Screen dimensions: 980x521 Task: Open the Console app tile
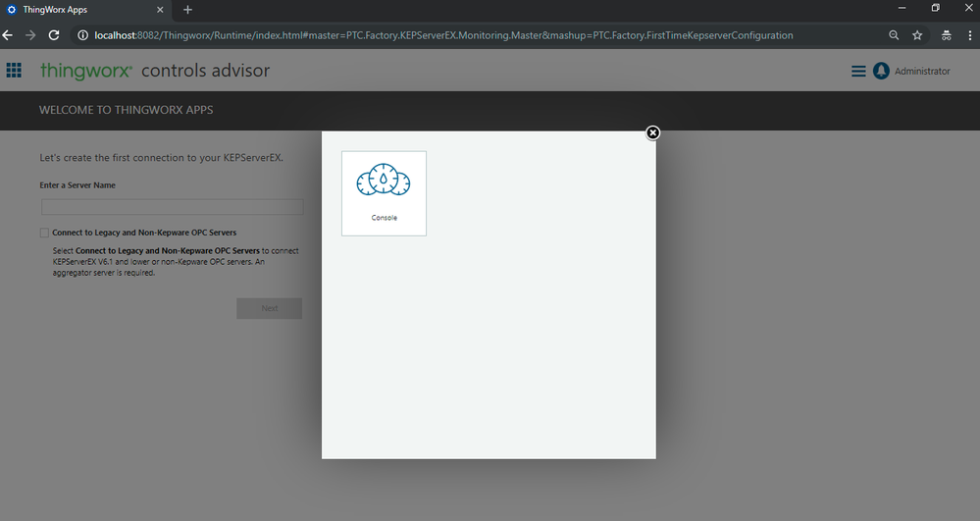pyautogui.click(x=384, y=193)
